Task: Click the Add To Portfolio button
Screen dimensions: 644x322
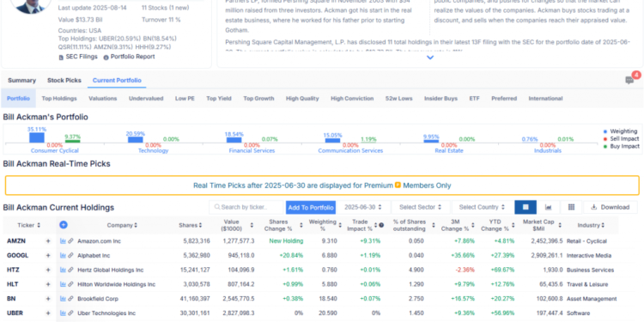Action: point(311,208)
